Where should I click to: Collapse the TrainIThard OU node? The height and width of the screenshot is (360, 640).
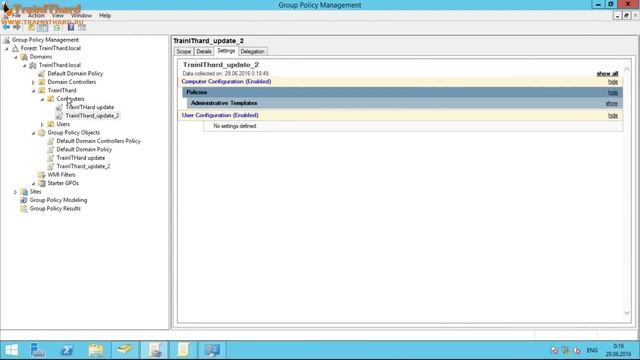tap(33, 91)
